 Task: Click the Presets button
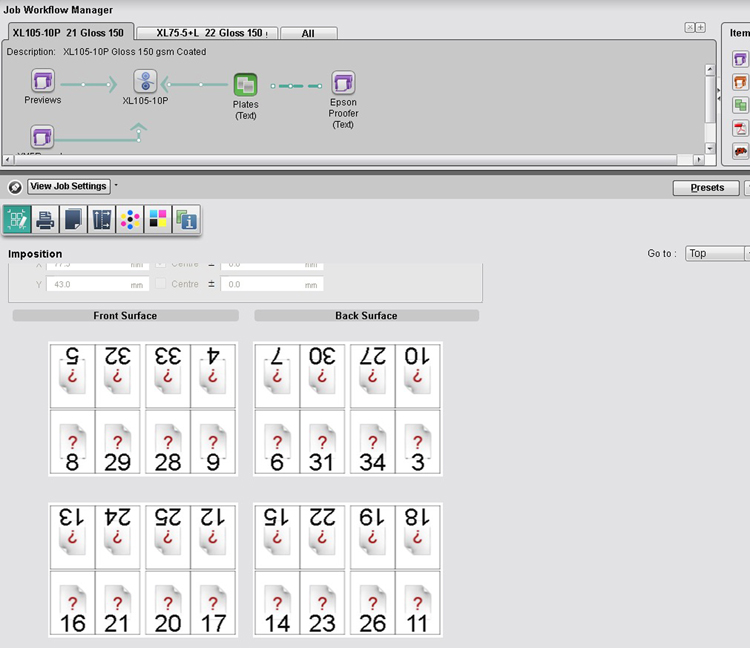point(706,187)
